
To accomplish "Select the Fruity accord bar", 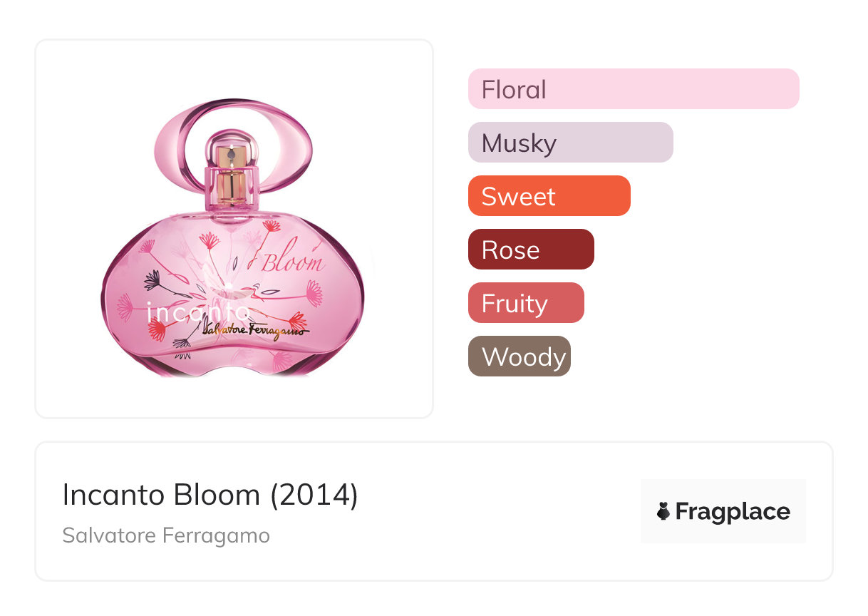I will pos(525,303).
